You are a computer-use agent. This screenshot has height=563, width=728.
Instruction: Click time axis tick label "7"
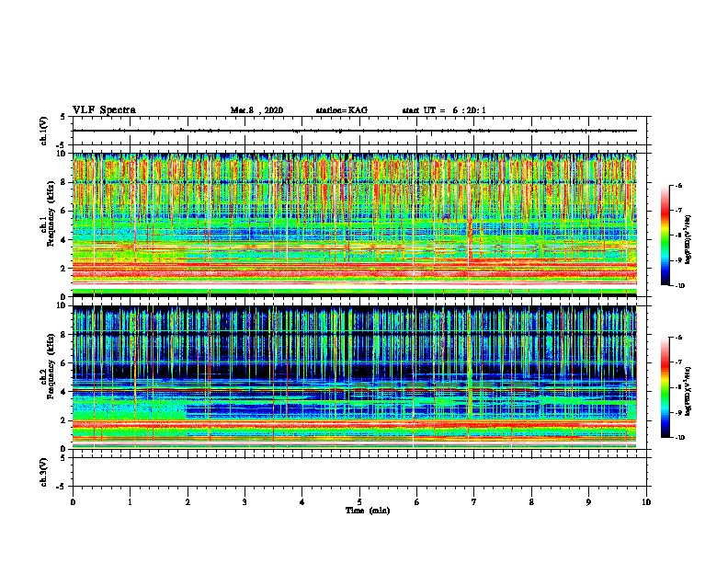474,502
